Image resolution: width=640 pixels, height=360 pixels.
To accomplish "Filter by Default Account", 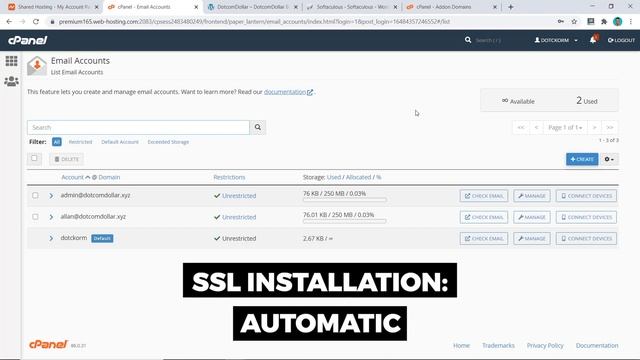I will [x=120, y=142].
